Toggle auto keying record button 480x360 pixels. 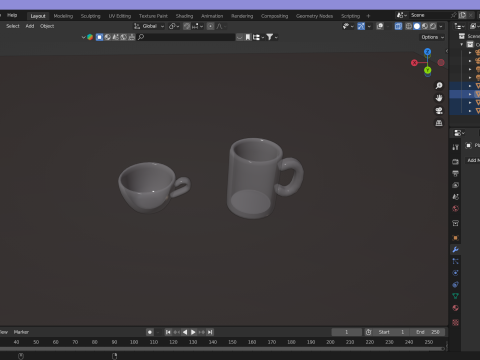(150, 332)
